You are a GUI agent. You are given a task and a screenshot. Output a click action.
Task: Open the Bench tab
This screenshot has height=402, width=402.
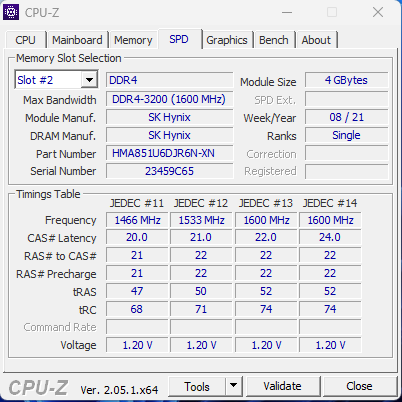click(274, 40)
